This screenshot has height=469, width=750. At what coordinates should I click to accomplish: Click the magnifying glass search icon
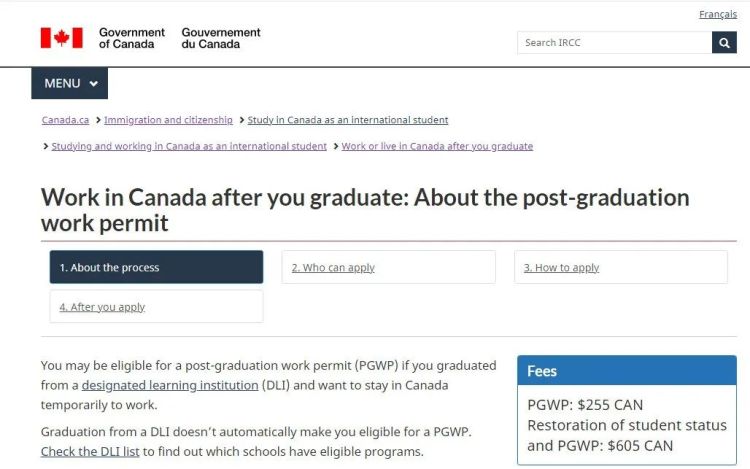pos(724,42)
